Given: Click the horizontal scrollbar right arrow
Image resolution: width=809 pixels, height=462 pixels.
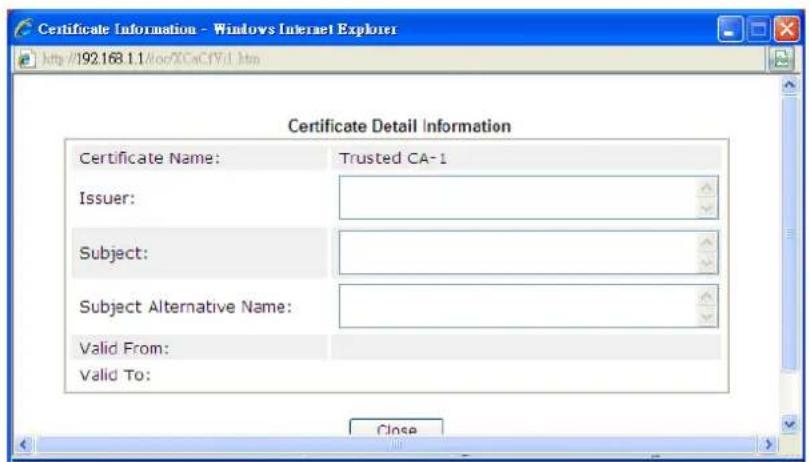Looking at the screenshot, I should (x=769, y=444).
